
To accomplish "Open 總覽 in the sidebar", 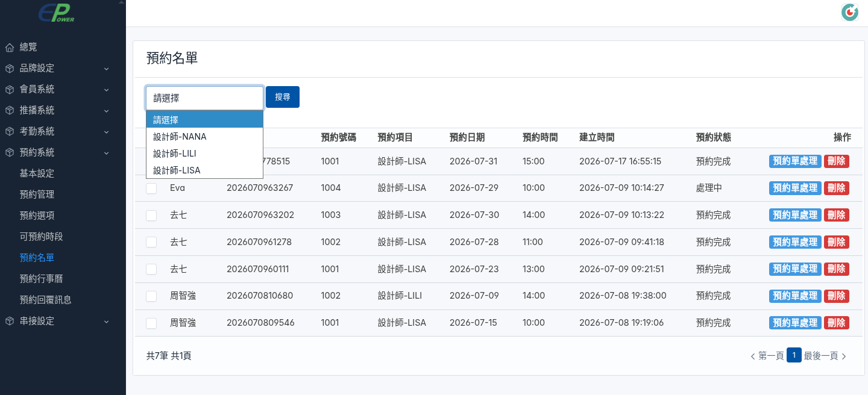I will click(x=28, y=47).
